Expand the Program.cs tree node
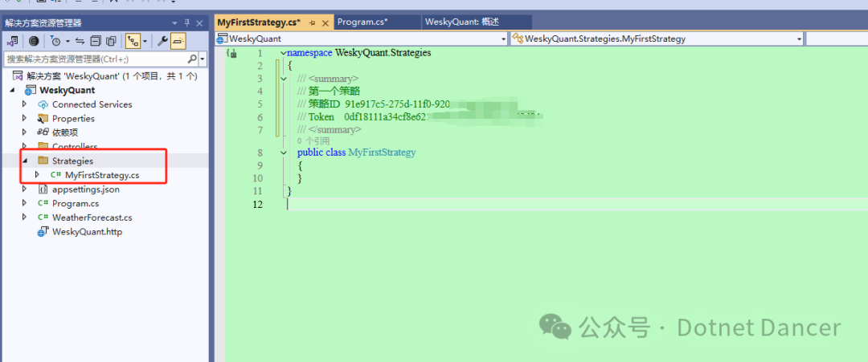 click(24, 203)
